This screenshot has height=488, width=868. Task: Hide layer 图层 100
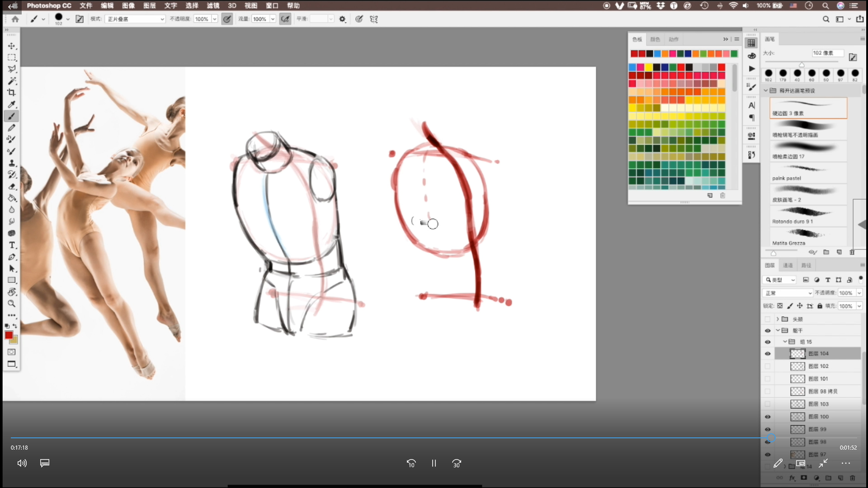768,417
